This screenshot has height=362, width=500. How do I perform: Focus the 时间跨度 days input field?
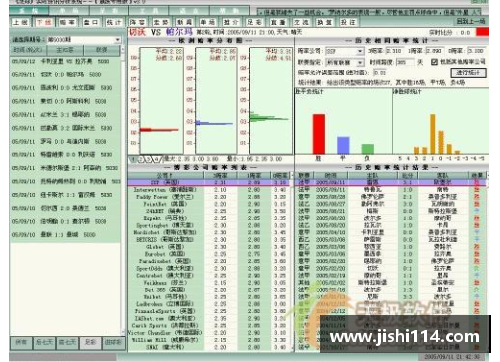(x=406, y=62)
